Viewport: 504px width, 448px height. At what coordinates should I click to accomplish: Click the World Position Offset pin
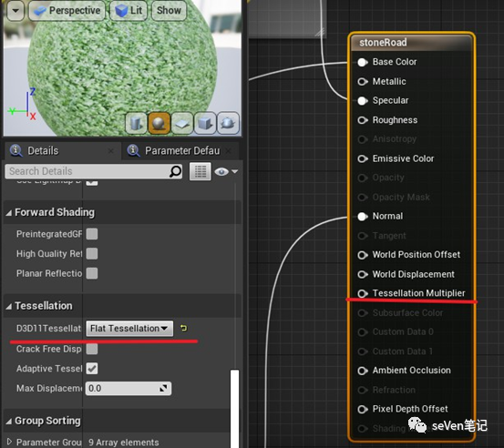click(x=362, y=255)
